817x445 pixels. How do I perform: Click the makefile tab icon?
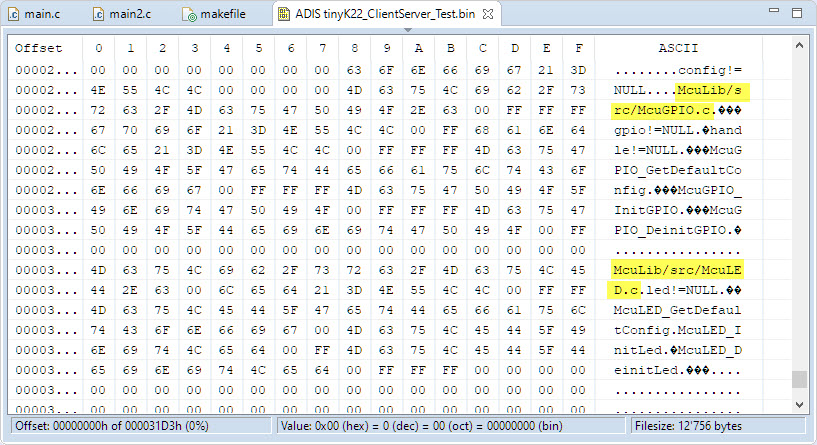[190, 14]
